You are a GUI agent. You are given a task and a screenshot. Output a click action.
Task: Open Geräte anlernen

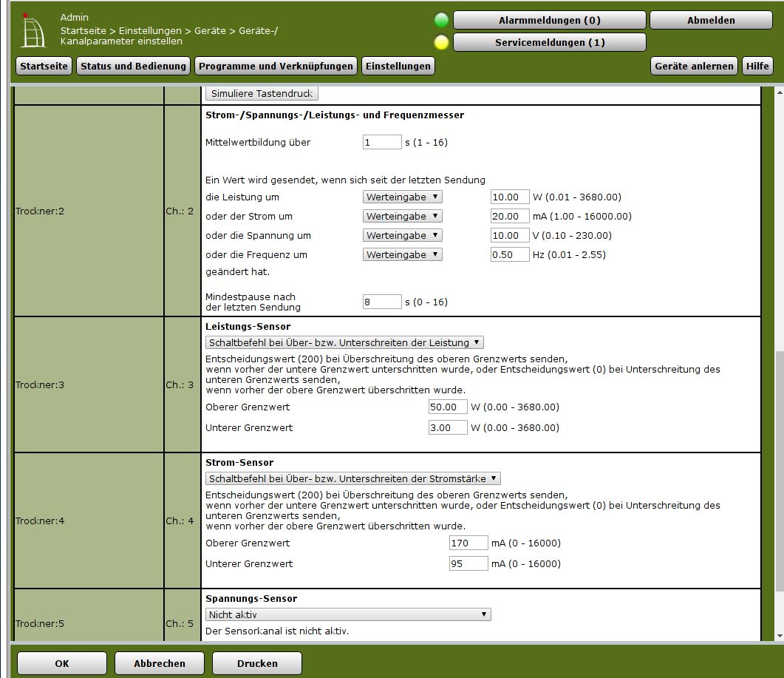tap(694, 66)
